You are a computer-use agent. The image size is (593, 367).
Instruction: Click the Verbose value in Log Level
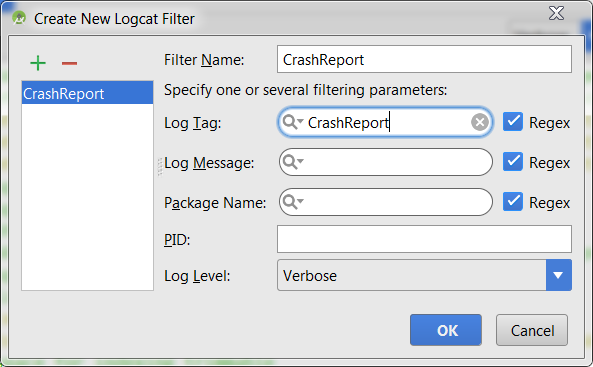pyautogui.click(x=310, y=276)
